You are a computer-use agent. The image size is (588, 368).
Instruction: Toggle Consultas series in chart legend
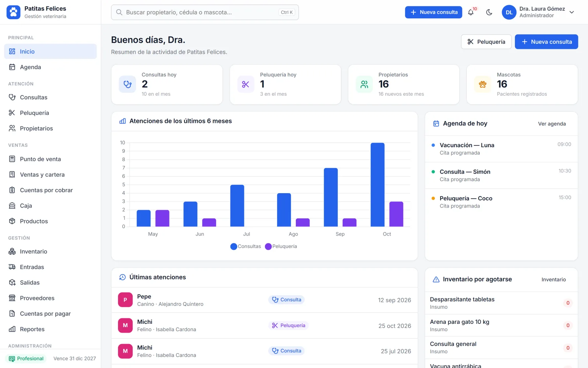click(x=245, y=247)
